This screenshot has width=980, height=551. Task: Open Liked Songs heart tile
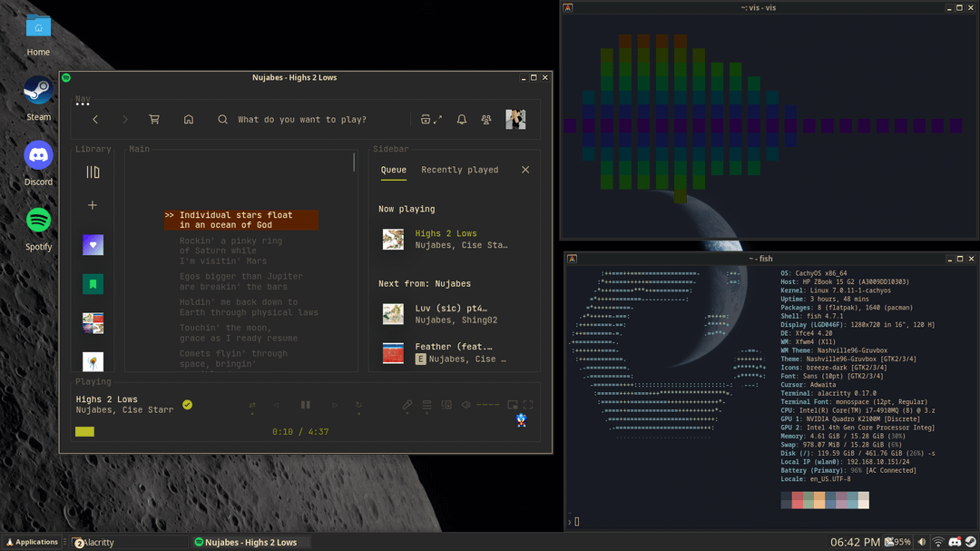[x=93, y=245]
